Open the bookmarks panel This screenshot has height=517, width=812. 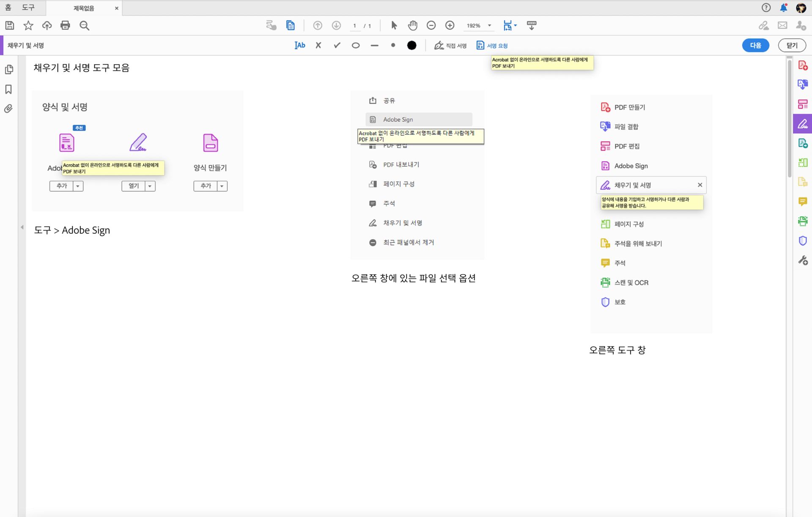[x=8, y=89]
